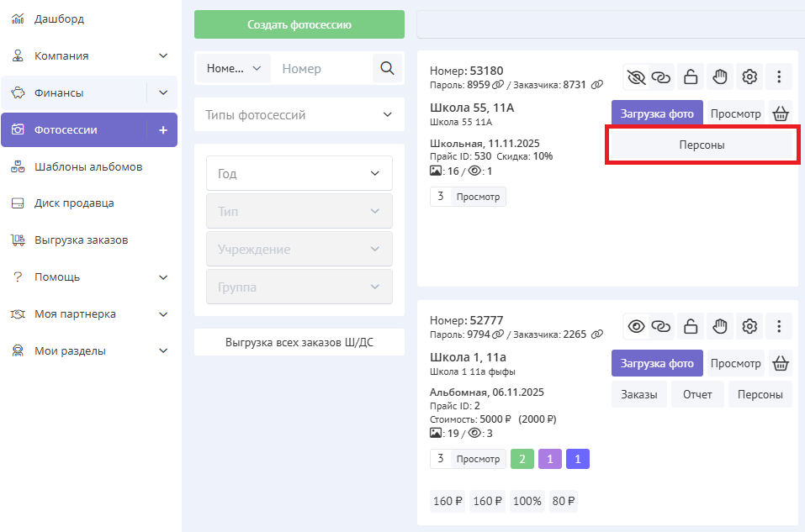The width and height of the screenshot is (805, 532).
Task: Toggle eye visibility for session 52777
Action: click(637, 326)
